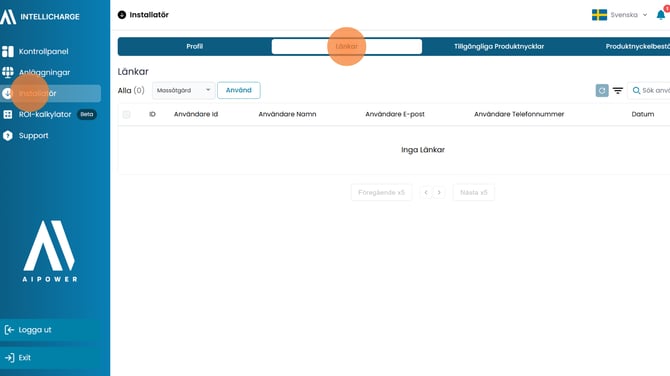This screenshot has height=376, width=670.
Task: Click the Anläggningar solar panel icon
Action: (x=8, y=72)
